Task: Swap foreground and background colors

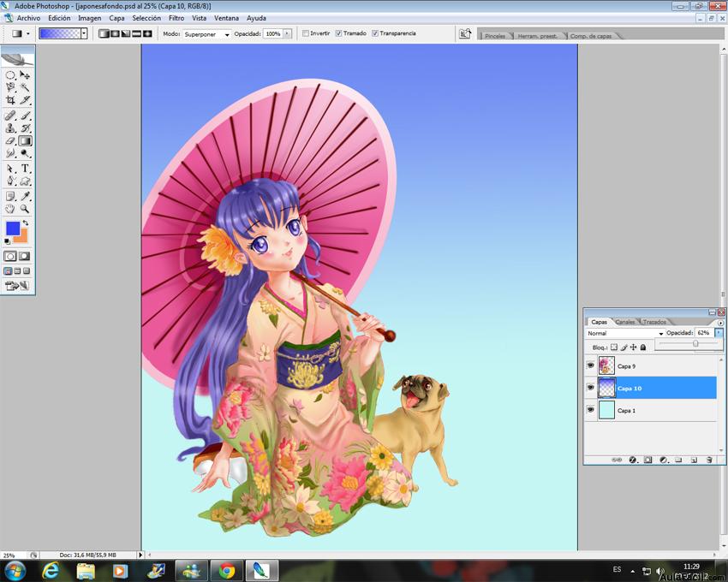Action: tap(26, 223)
